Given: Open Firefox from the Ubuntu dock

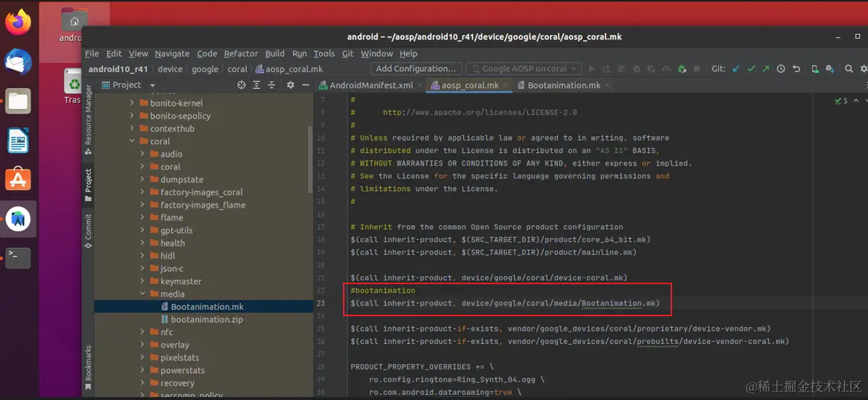Looking at the screenshot, I should pos(18,22).
